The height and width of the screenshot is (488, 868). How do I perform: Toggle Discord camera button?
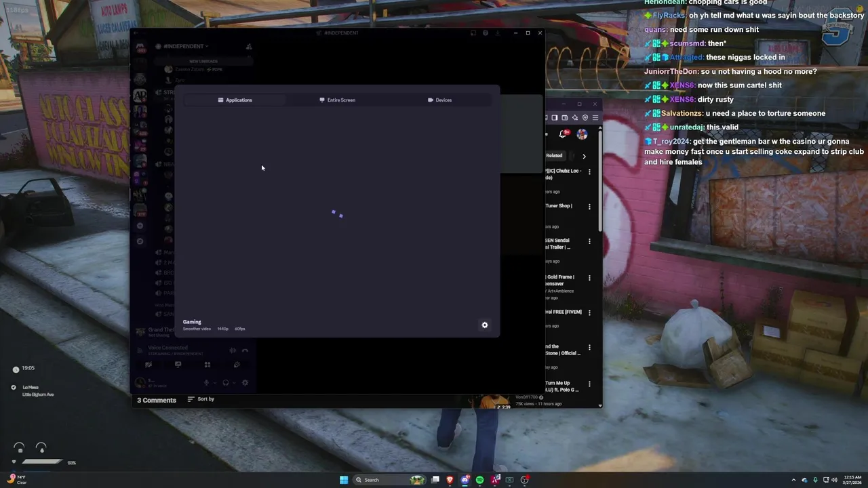coord(149,365)
